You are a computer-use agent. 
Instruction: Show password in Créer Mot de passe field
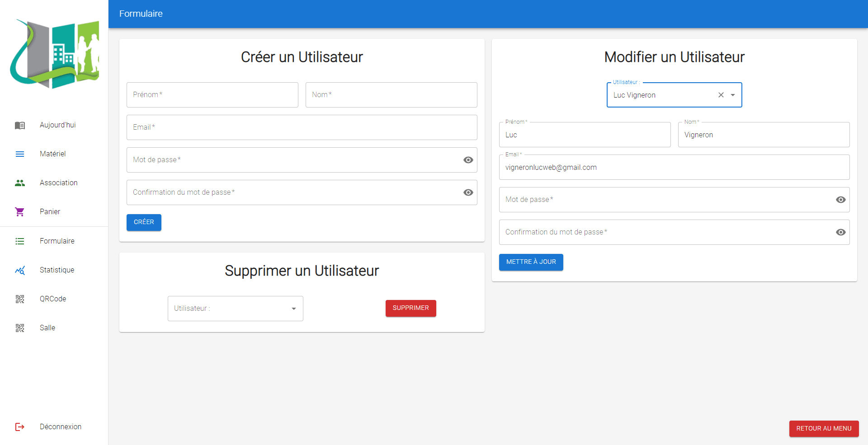(468, 160)
